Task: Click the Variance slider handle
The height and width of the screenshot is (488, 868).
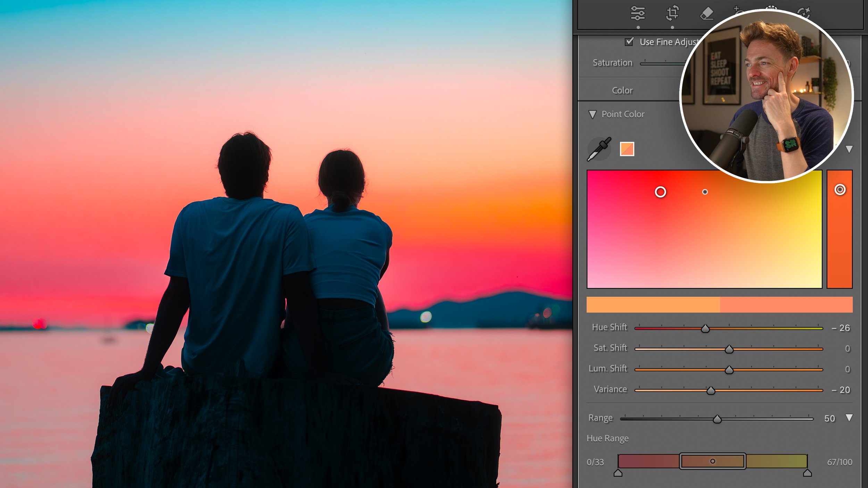Action: tap(711, 391)
